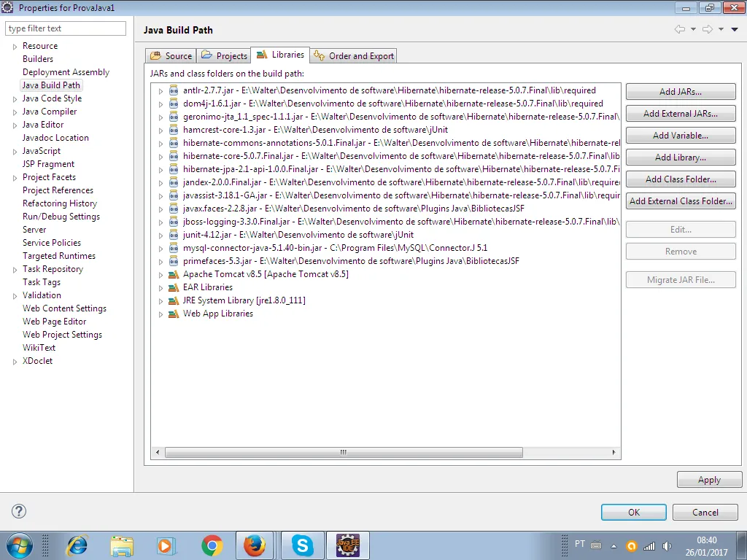The height and width of the screenshot is (560, 747).
Task: Show hidden system tray icons
Action: click(x=614, y=546)
